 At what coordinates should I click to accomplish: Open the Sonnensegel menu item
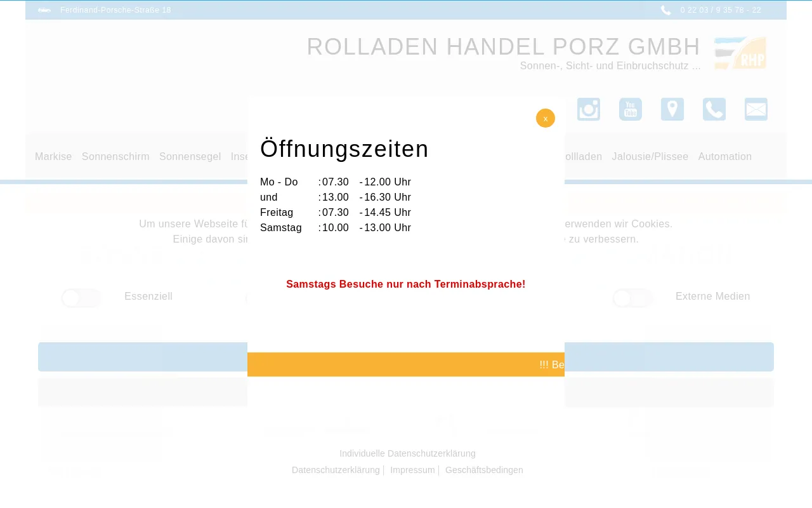click(x=190, y=156)
